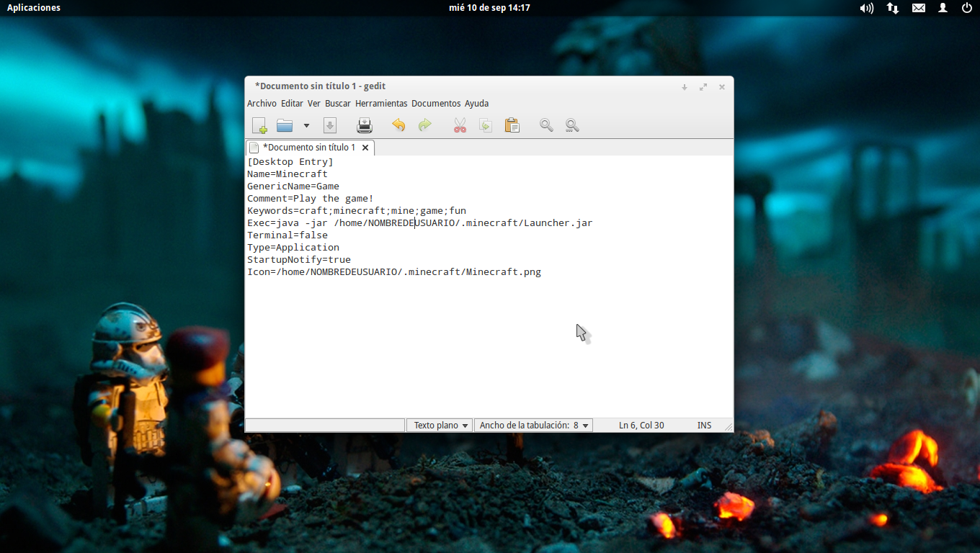Viewport: 980px width, 553px height.
Task: Open the Documentos menu
Action: pos(436,104)
